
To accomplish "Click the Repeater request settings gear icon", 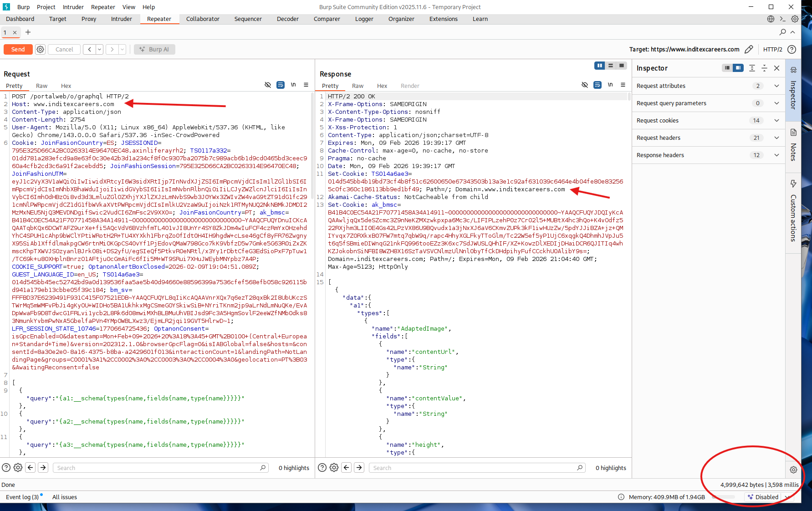I will click(41, 49).
